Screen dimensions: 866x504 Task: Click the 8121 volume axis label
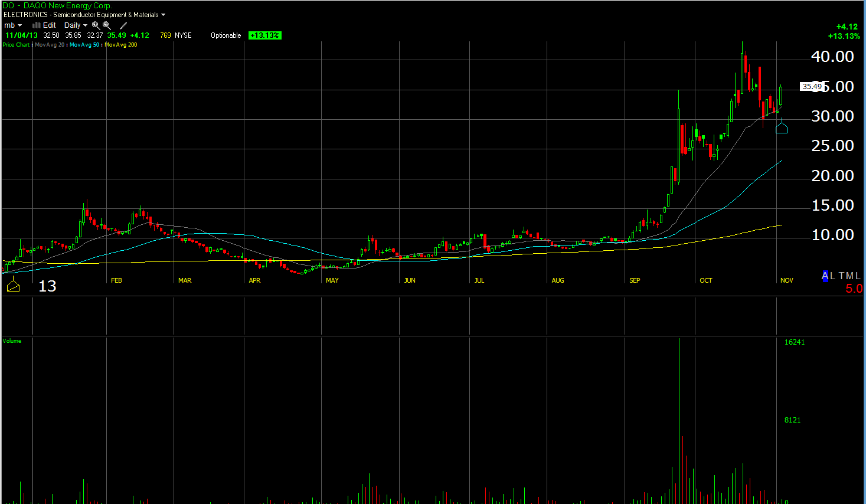[792, 420]
